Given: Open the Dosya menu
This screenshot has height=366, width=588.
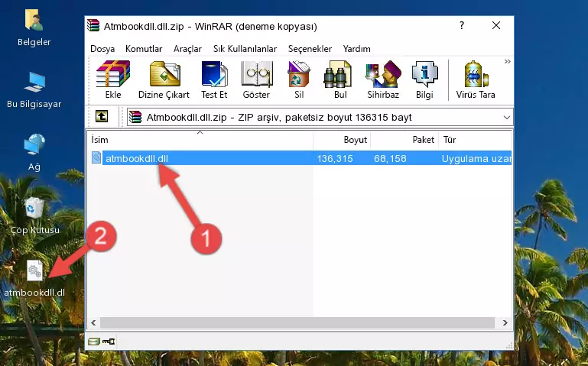Looking at the screenshot, I should point(102,49).
